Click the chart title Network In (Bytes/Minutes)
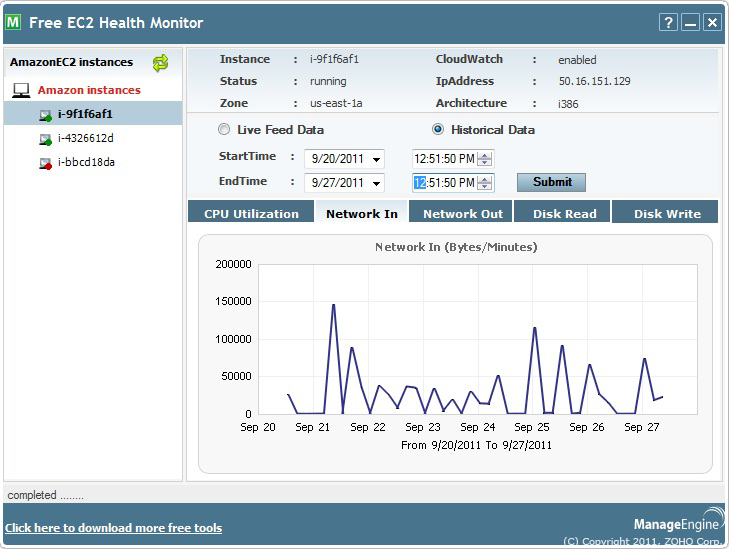The width and height of the screenshot is (729, 549). coord(456,247)
